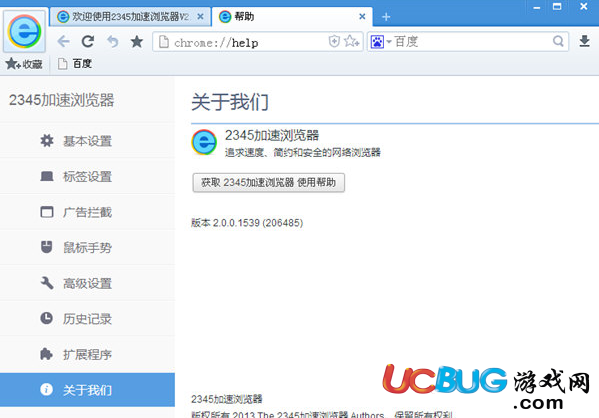Open 鼠标手势 in the sidebar
This screenshot has height=418, width=599.
pos(87,247)
